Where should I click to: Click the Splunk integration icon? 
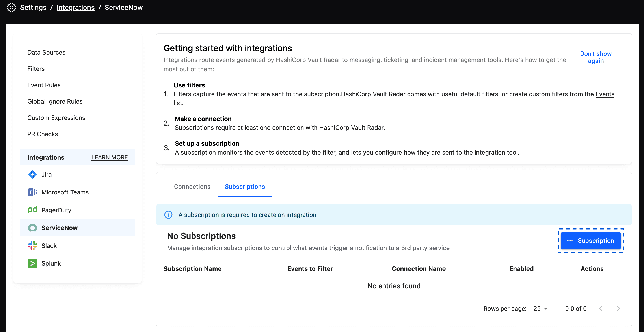coord(33,263)
